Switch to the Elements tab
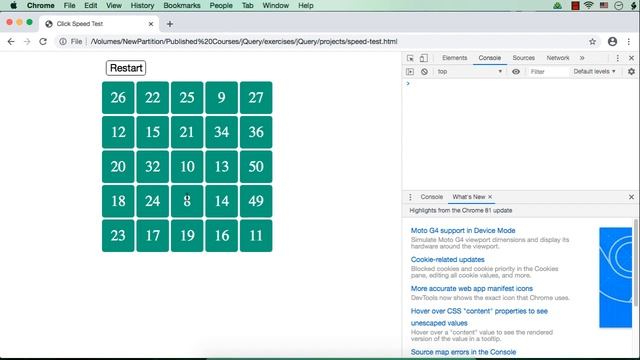This screenshot has width=640, height=360. pos(454,58)
